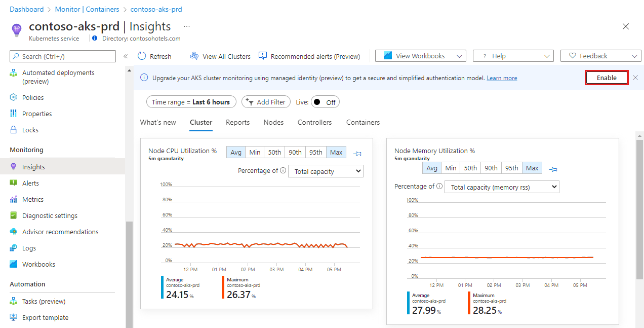Open Advisor recommendations in sidebar
Image resolution: width=644 pixels, height=328 pixels.
60,232
